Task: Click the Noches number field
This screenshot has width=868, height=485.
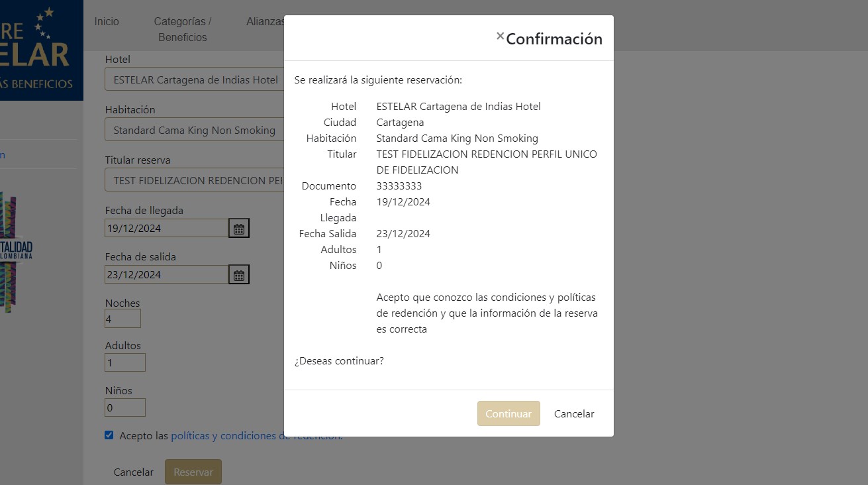Action: pyautogui.click(x=123, y=319)
